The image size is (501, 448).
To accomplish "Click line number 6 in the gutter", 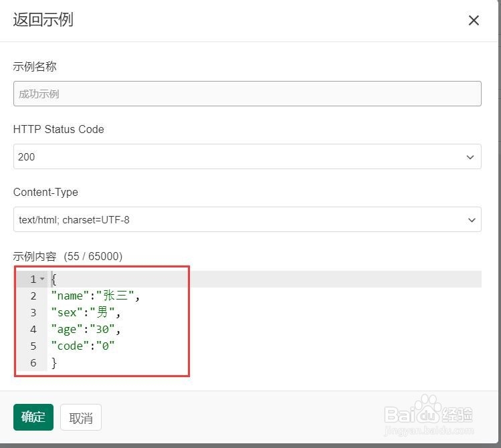I will click(33, 363).
